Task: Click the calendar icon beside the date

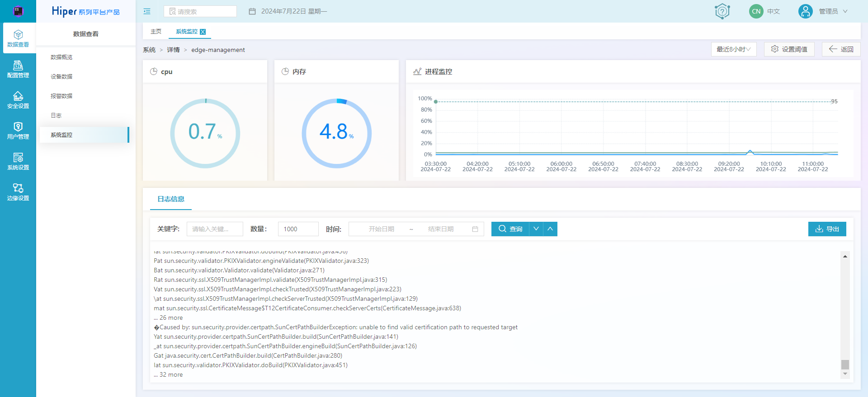Action: 252,11
